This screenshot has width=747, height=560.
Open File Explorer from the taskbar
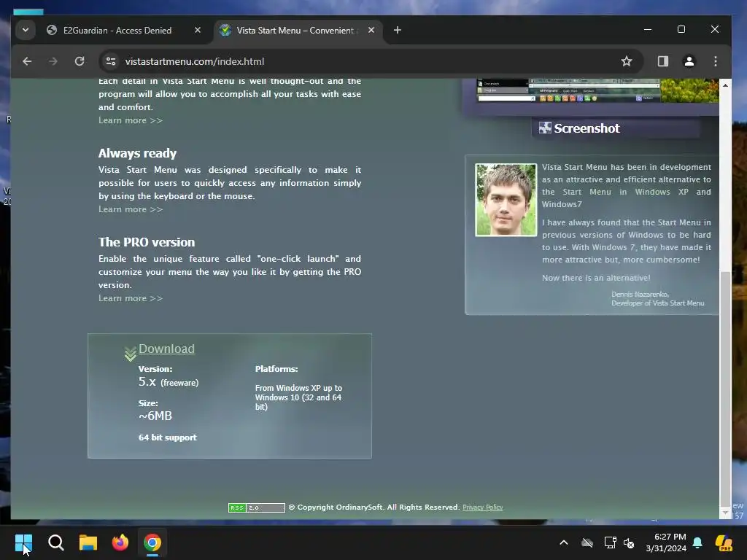pos(88,542)
